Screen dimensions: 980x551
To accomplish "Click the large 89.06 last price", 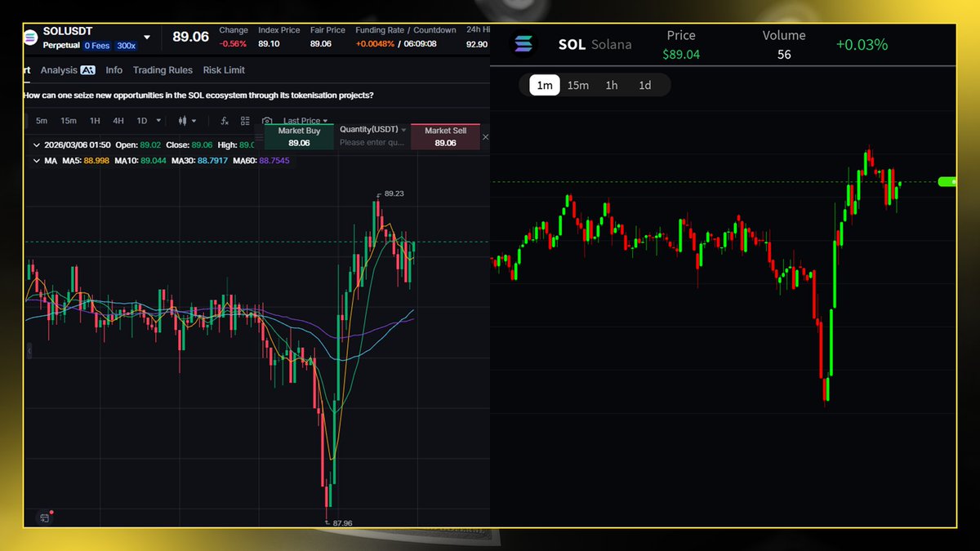I will tap(190, 38).
